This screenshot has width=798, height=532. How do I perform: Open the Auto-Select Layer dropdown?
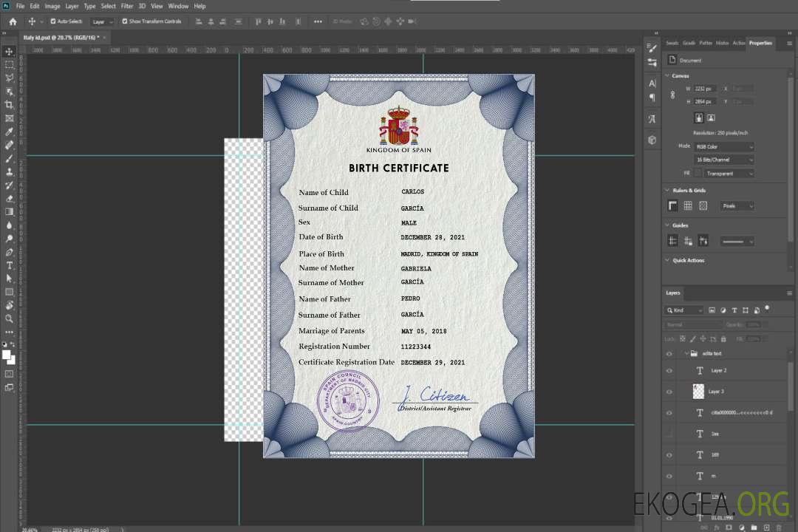[102, 22]
